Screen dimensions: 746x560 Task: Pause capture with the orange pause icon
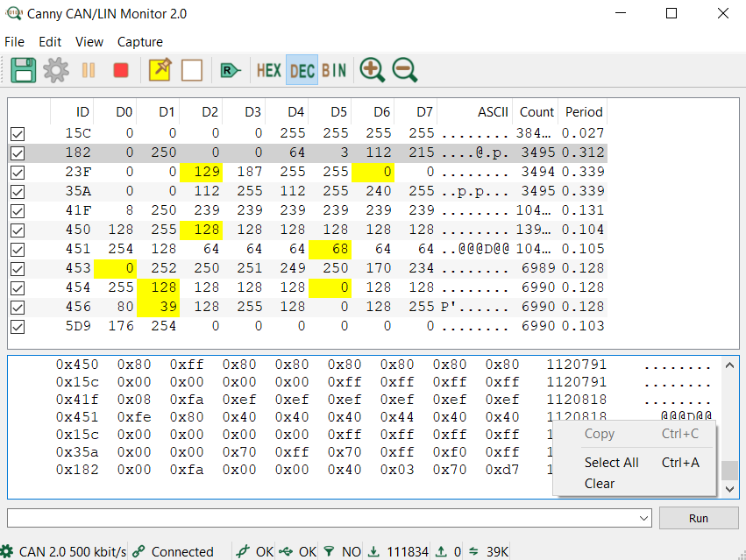pyautogui.click(x=89, y=70)
